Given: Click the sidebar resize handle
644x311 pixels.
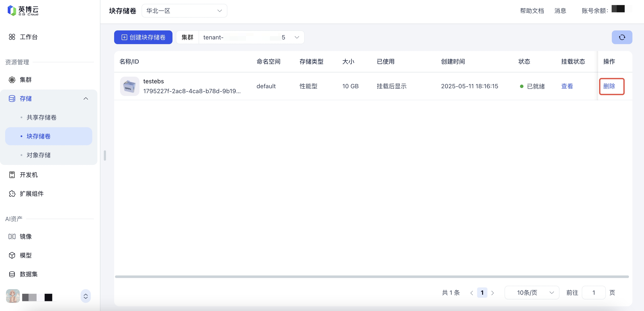Looking at the screenshot, I should (105, 155).
